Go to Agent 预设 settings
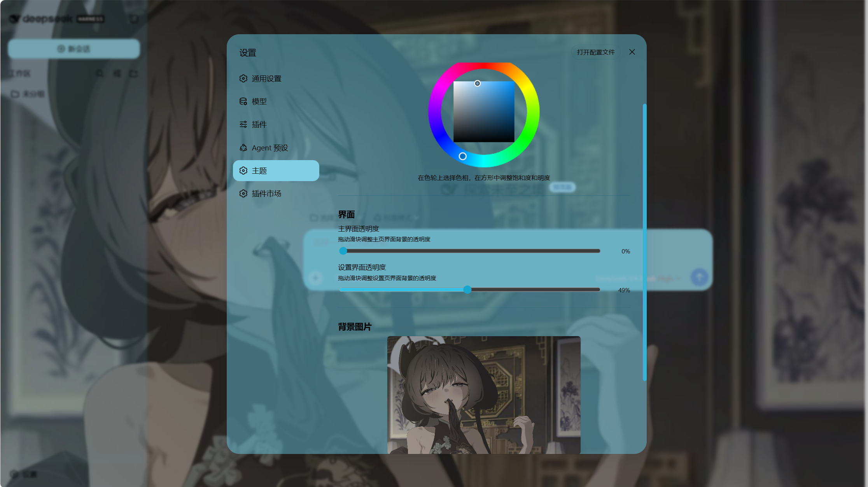Screen dimensions: 868x487 coord(276,148)
